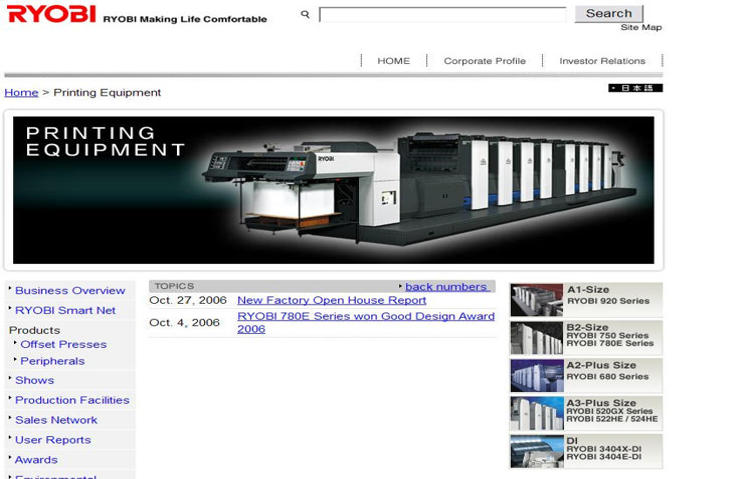Open Peripherals under Products

(x=52, y=361)
